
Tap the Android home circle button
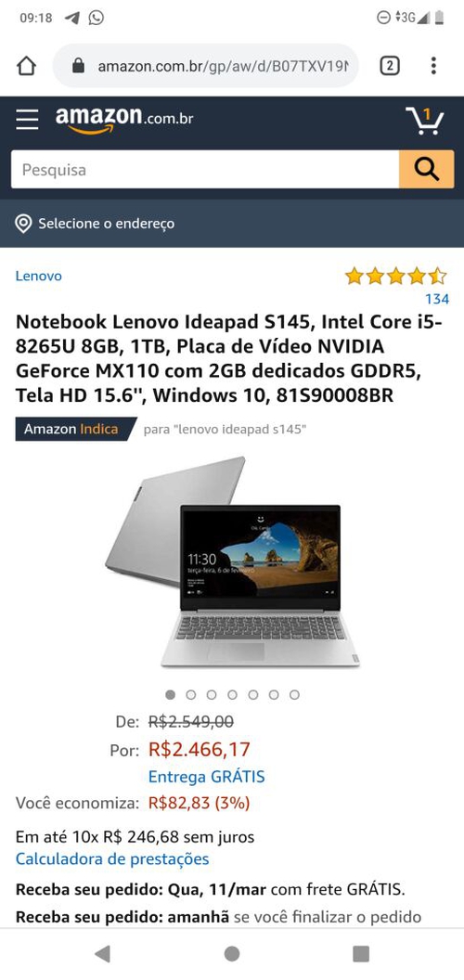pyautogui.click(x=232, y=954)
